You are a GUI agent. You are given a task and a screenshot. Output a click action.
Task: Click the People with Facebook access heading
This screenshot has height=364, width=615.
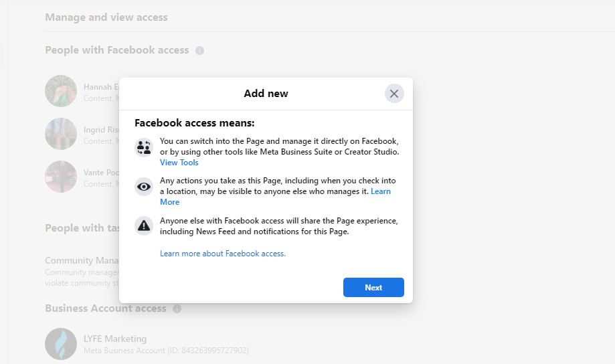point(117,50)
